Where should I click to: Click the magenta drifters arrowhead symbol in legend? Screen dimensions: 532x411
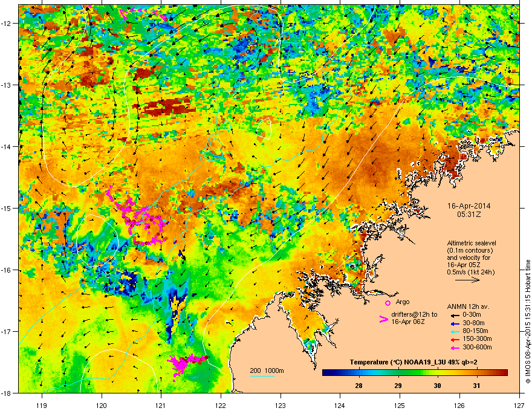click(x=383, y=319)
